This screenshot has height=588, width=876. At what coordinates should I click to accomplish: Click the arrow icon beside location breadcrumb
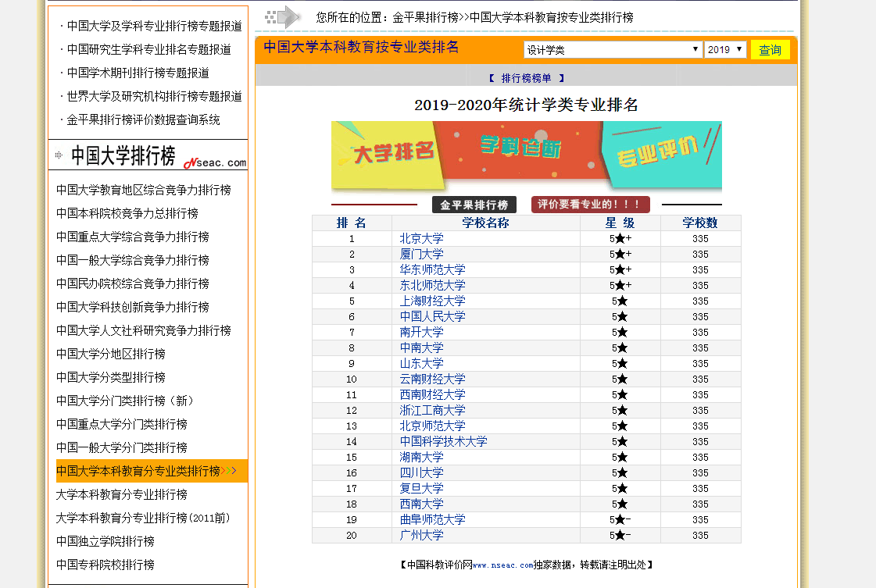283,17
